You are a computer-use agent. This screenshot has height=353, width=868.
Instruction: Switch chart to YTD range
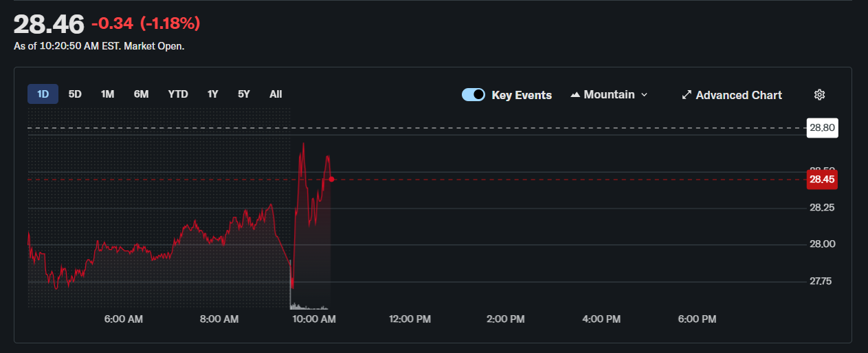(178, 94)
